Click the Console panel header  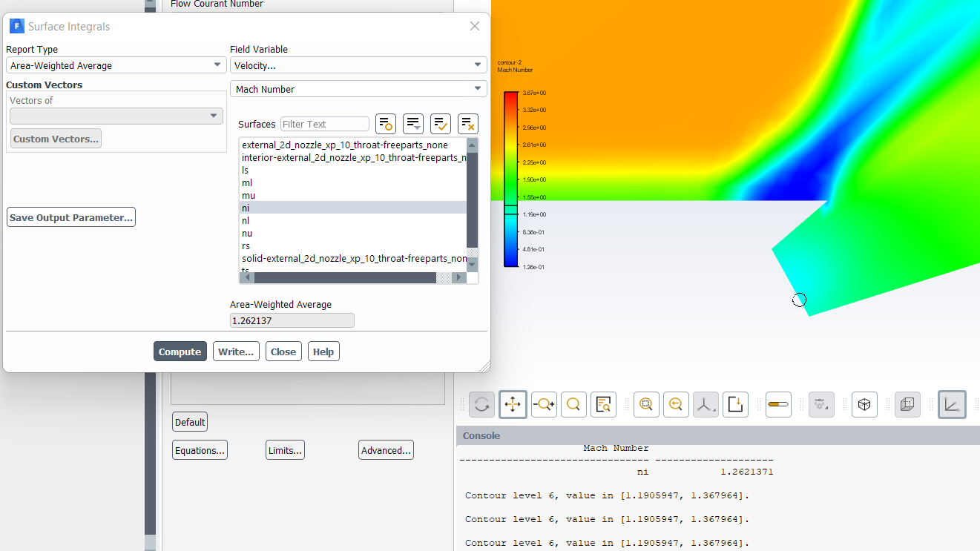pos(717,435)
